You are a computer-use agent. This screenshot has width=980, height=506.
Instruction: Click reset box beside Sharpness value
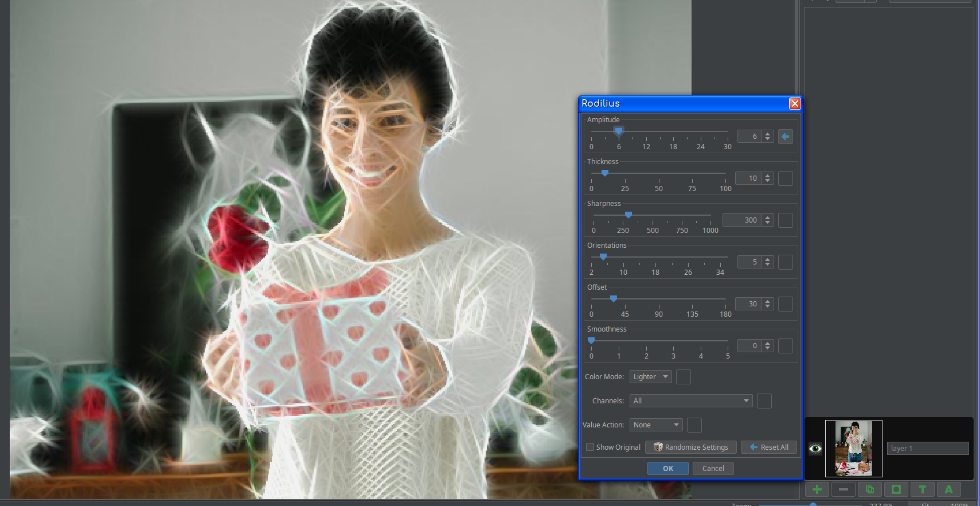pyautogui.click(x=786, y=220)
